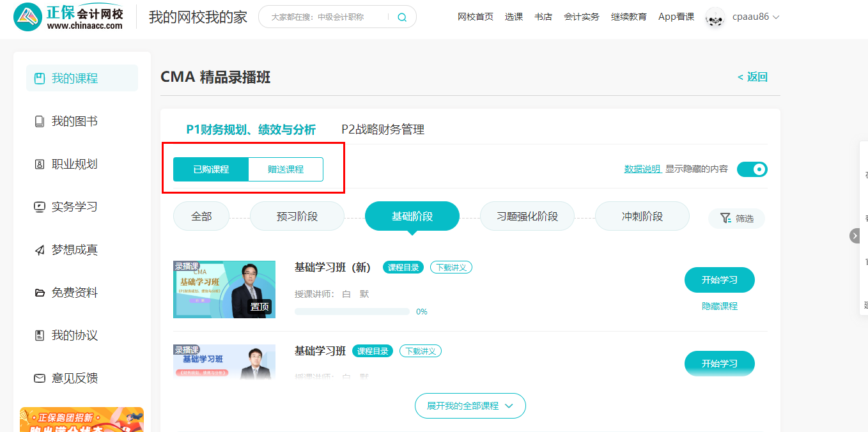Viewport: 868px width, 432px height.
Task: Select the 习题强化阶段 stage tab
Action: tap(527, 217)
